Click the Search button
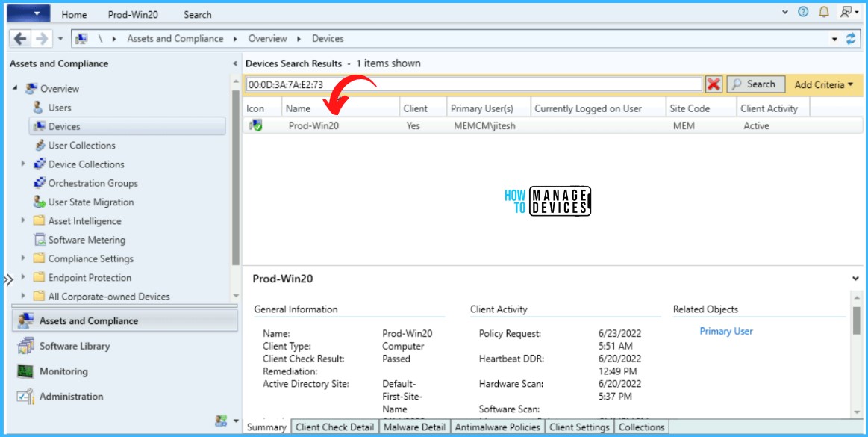Viewport: 868px width, 437px height. point(755,84)
